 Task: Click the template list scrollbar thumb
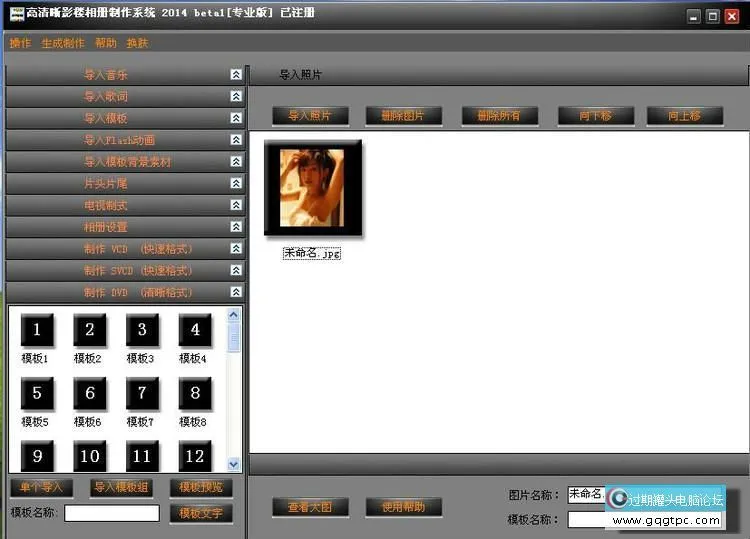pyautogui.click(x=233, y=337)
